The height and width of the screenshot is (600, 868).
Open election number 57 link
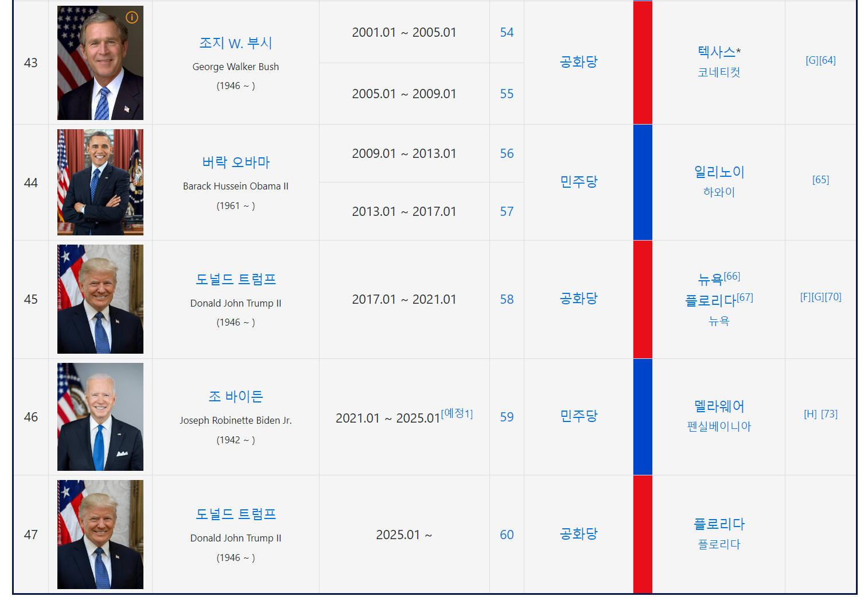click(x=507, y=212)
